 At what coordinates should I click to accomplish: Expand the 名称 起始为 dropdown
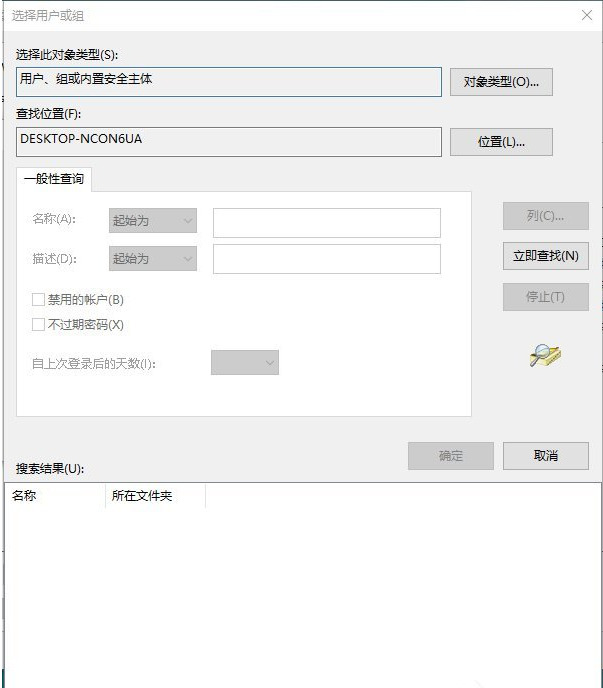[x=152, y=220]
